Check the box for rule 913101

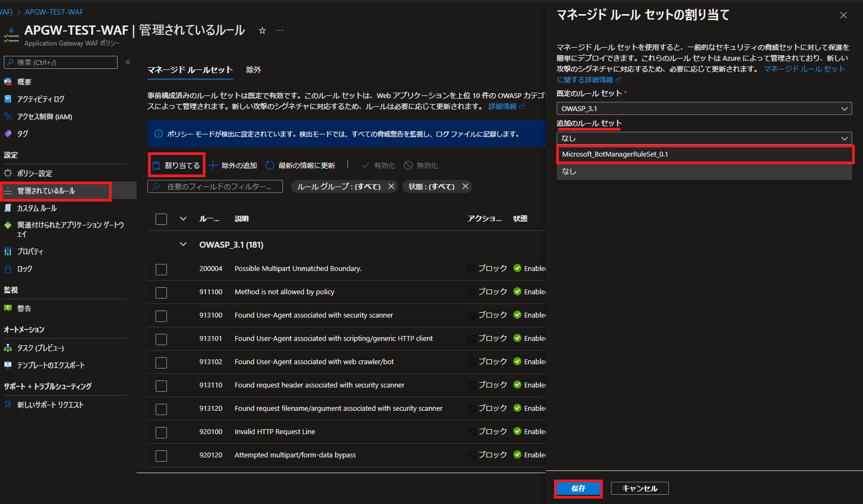(x=161, y=339)
